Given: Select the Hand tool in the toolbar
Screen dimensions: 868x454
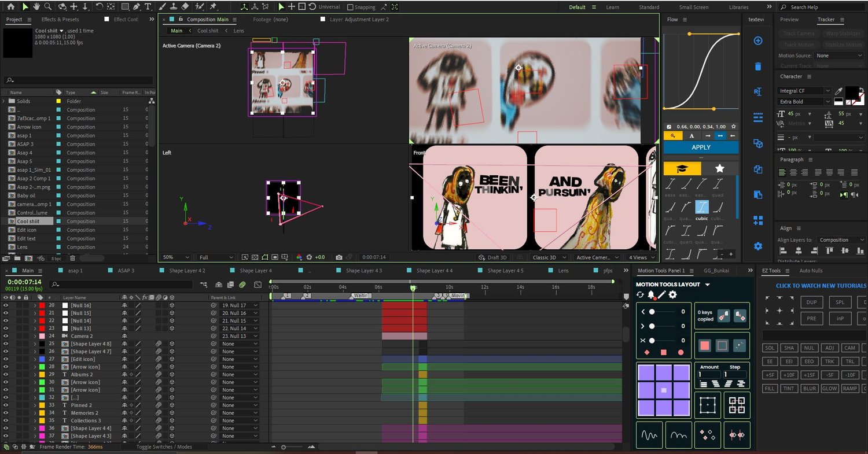Looking at the screenshot, I should [36, 7].
